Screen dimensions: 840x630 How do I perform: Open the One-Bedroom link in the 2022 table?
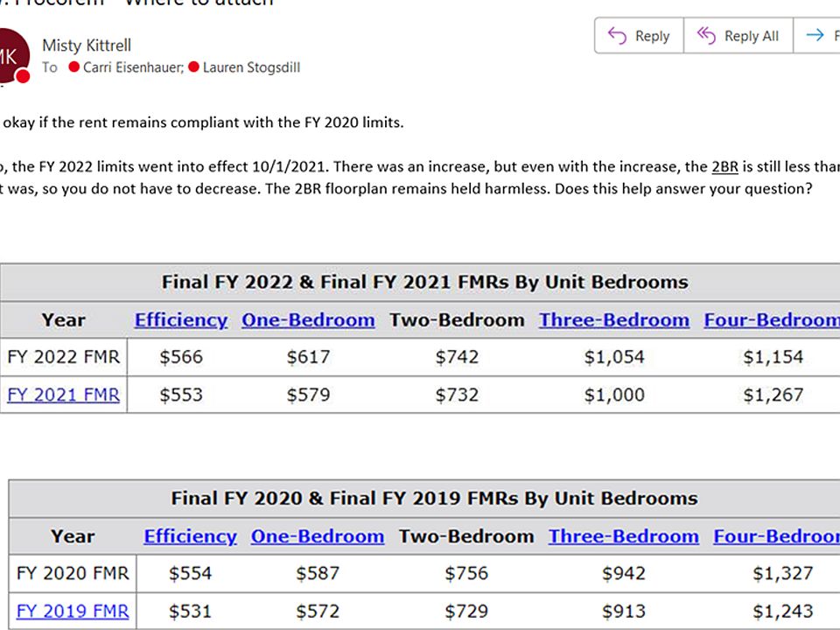tap(308, 320)
